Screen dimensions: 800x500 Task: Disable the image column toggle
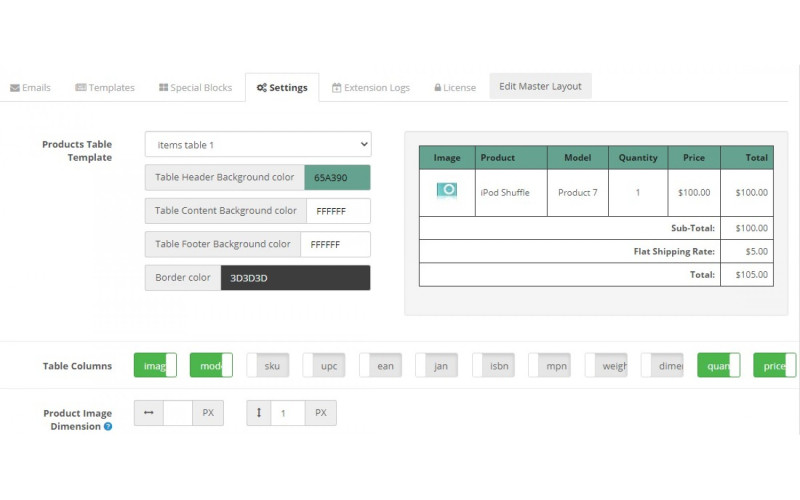pyautogui.click(x=155, y=366)
